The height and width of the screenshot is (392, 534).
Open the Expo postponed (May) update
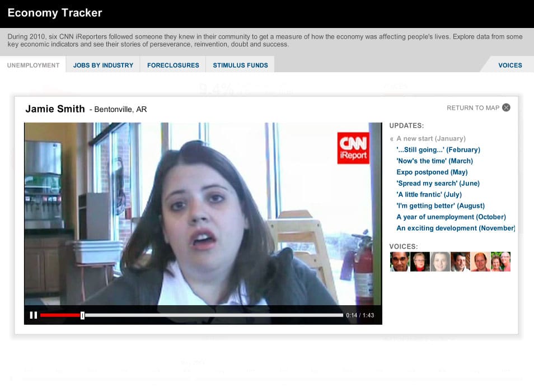tap(432, 172)
